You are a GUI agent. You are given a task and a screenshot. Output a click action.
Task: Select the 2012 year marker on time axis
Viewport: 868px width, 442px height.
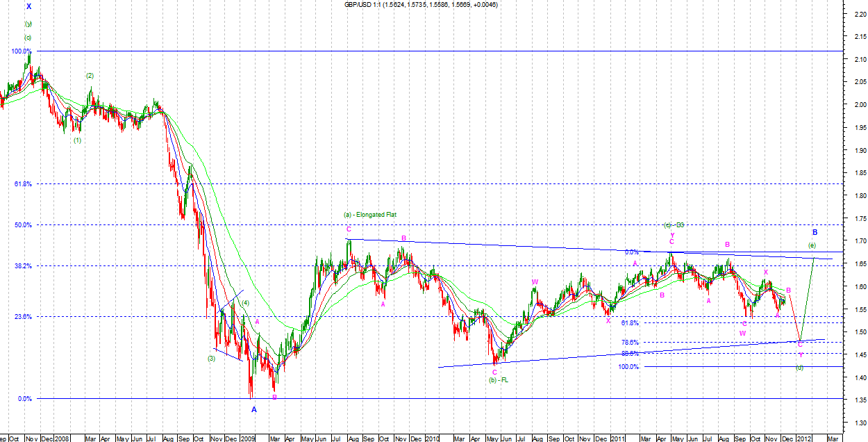(x=803, y=439)
